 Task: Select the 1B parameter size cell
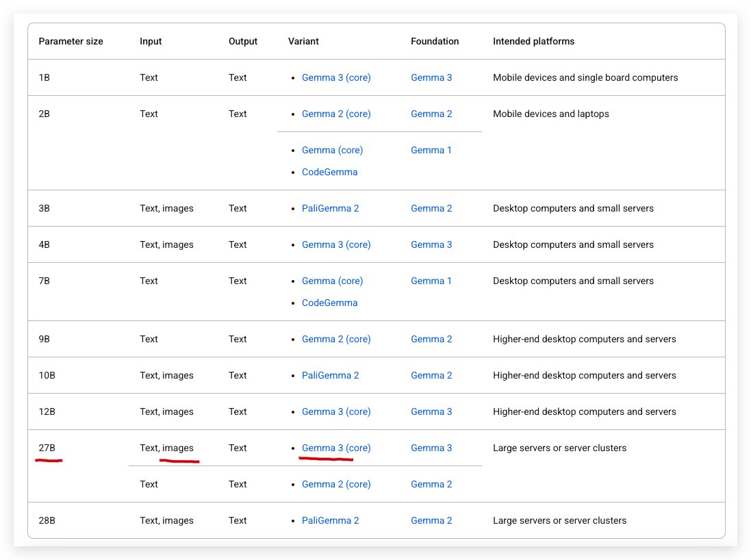point(44,77)
